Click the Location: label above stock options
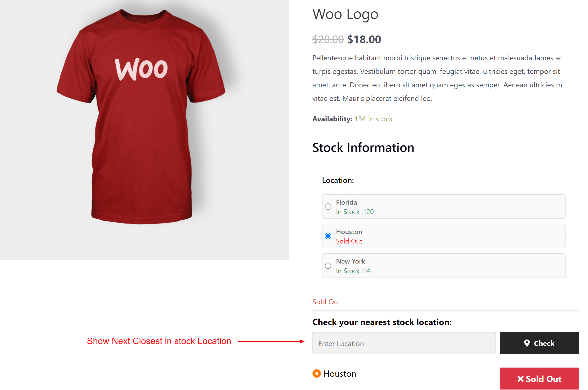This screenshot has width=588, height=390. [337, 180]
